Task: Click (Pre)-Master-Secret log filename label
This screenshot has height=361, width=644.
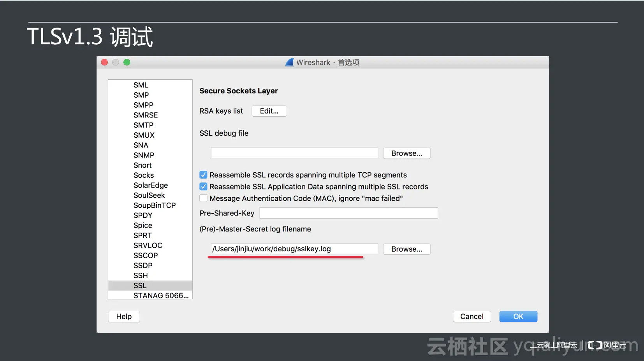Action: [255, 229]
